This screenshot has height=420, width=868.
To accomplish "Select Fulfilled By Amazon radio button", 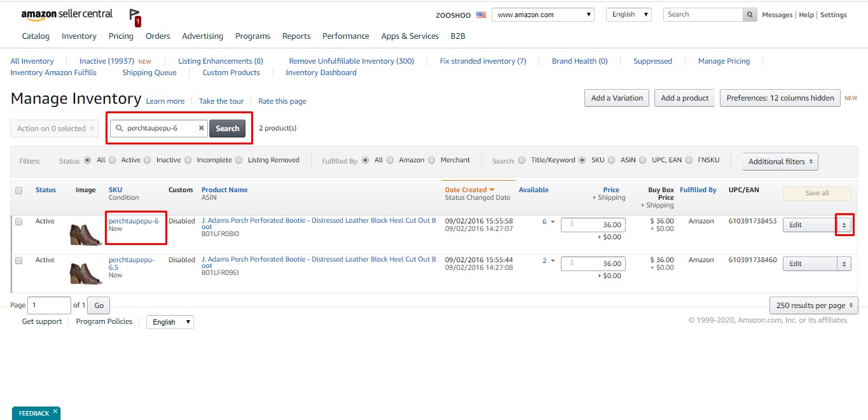I will pyautogui.click(x=390, y=160).
